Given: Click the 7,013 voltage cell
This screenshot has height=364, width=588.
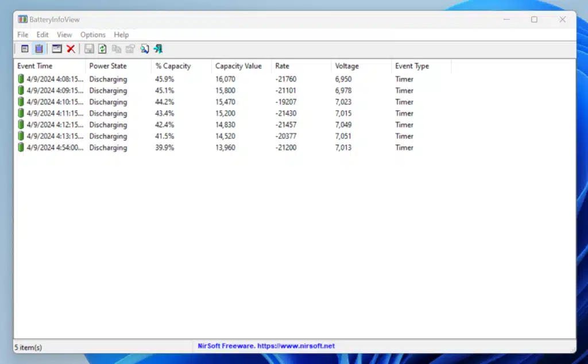Looking at the screenshot, I should point(343,148).
